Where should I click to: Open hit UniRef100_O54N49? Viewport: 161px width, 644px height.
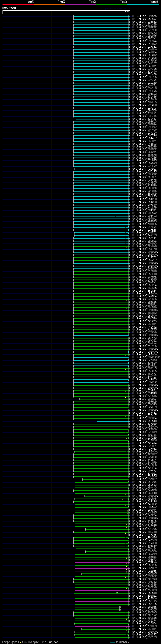click(144, 393)
